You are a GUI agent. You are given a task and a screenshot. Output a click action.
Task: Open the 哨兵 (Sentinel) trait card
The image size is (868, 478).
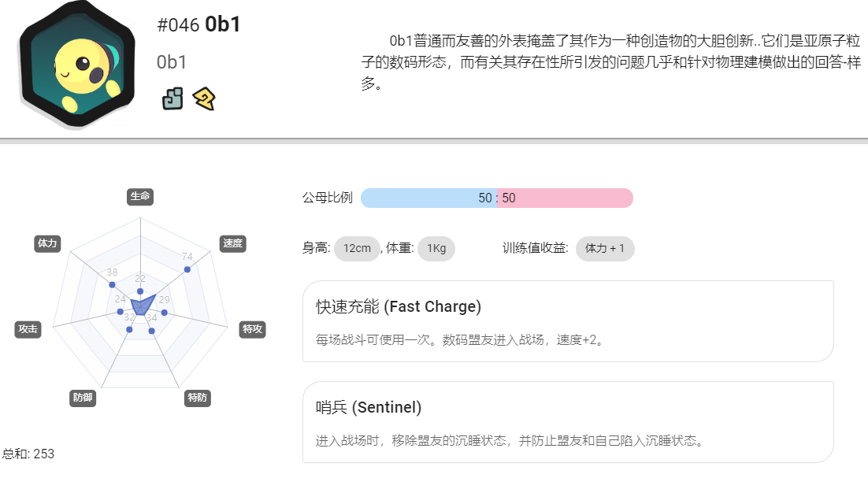point(568,422)
